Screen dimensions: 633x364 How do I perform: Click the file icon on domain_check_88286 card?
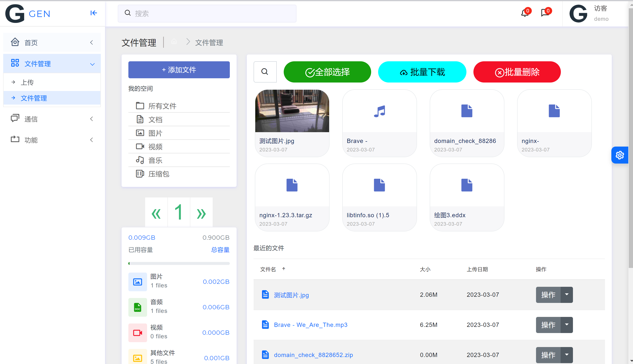467,111
